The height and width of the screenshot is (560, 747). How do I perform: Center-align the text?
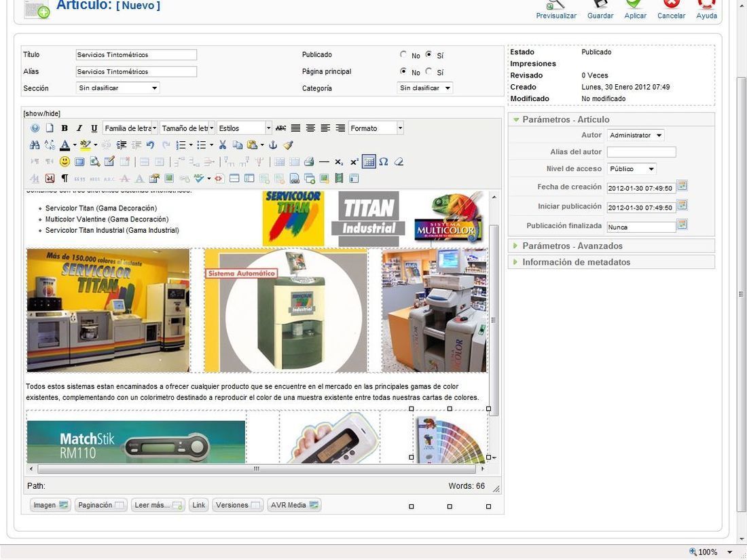click(x=310, y=128)
